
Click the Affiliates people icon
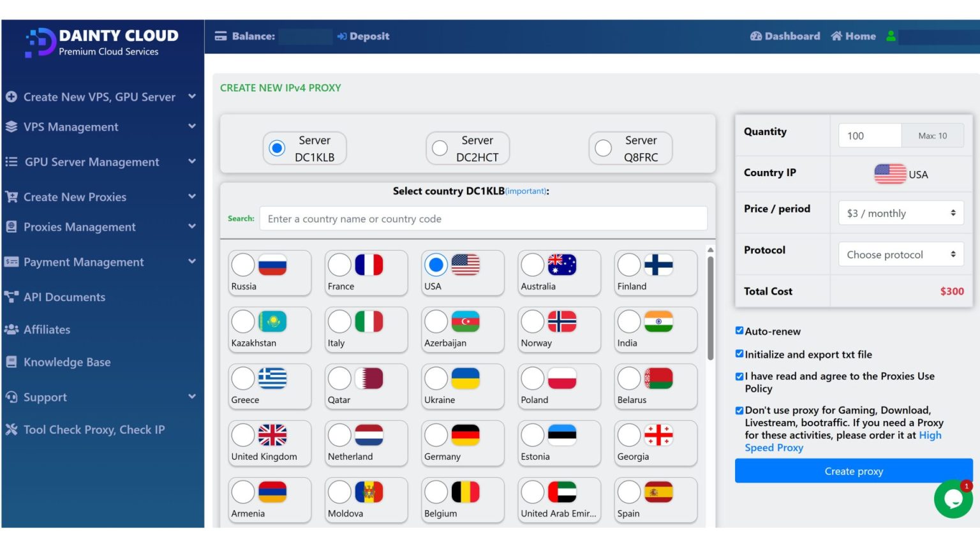(x=11, y=330)
